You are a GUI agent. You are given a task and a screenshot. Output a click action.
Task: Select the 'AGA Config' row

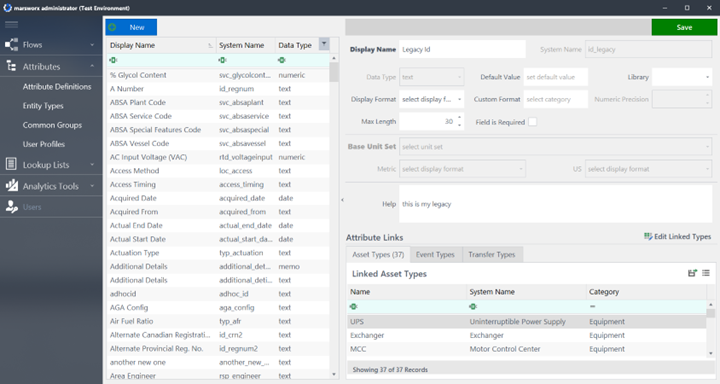(x=218, y=307)
